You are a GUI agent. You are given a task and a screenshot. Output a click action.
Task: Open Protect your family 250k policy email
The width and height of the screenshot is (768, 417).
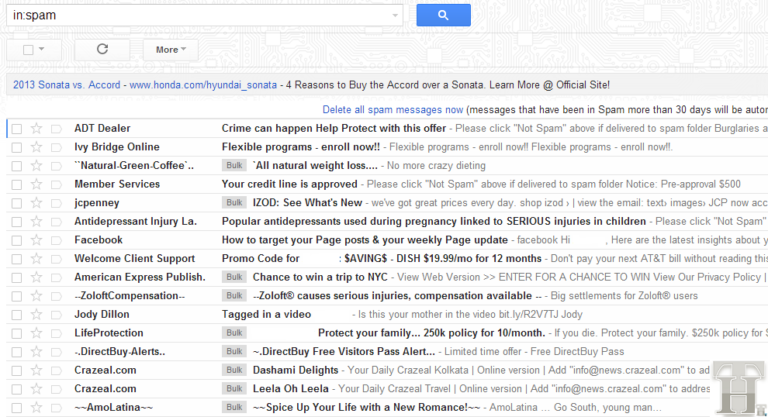[432, 333]
